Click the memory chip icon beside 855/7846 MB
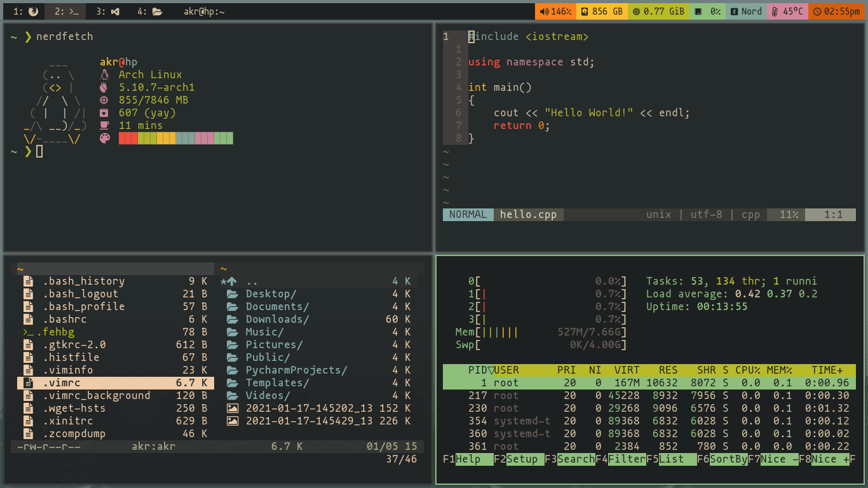The image size is (868, 488). pos(105,100)
